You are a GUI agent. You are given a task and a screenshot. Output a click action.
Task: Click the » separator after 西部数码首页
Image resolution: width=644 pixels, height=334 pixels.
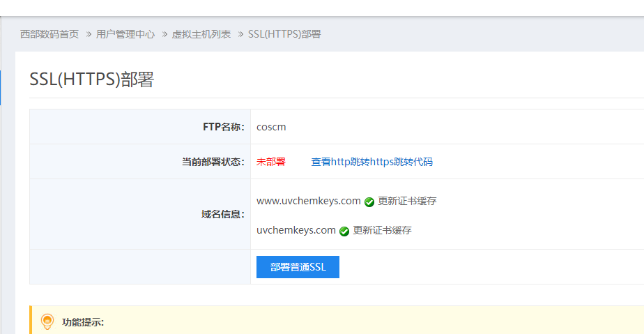point(89,34)
